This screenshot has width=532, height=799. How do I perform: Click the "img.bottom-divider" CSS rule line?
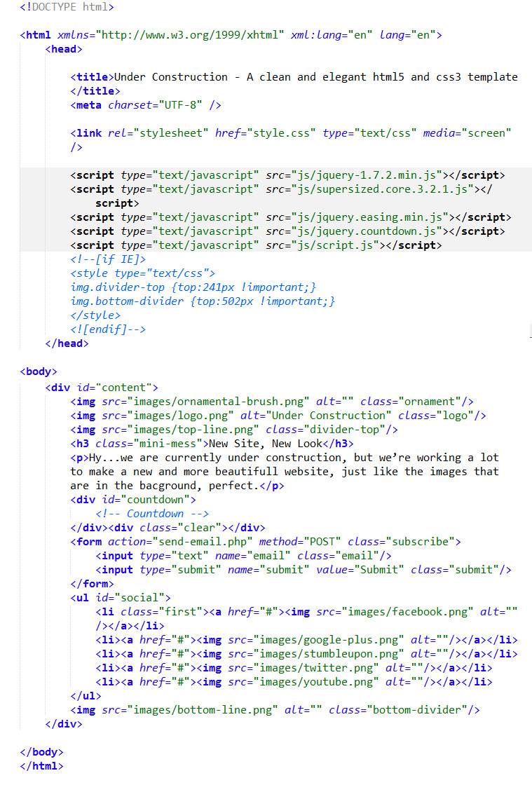coord(203,301)
